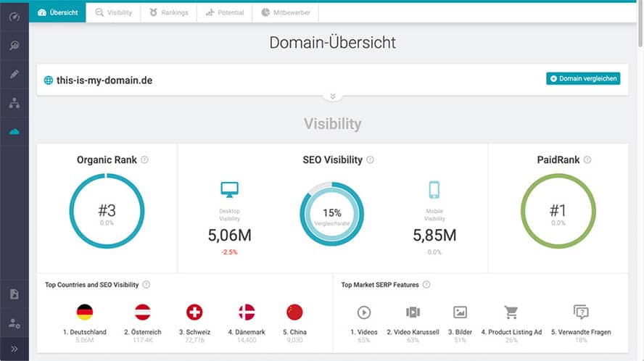
Task: Click the this-is-my-domain.de domain name
Action: click(x=104, y=80)
